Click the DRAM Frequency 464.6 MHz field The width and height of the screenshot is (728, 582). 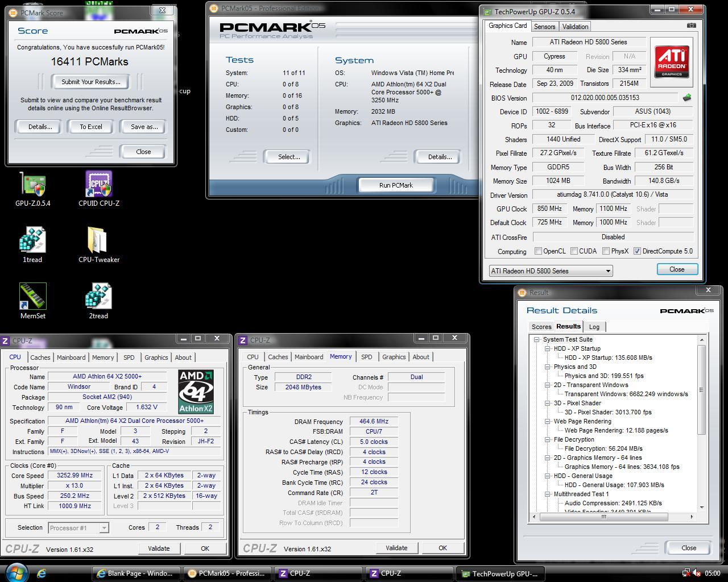(374, 422)
